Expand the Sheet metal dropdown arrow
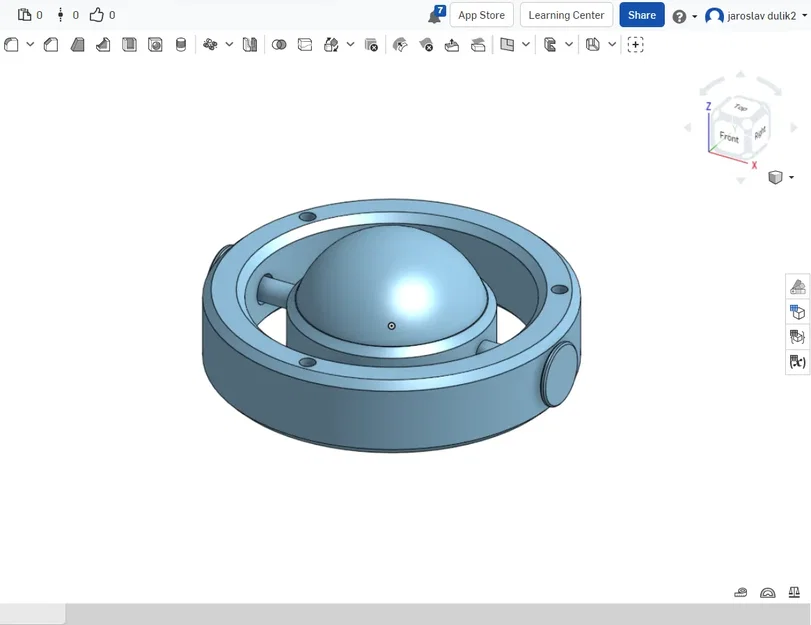 pos(612,45)
